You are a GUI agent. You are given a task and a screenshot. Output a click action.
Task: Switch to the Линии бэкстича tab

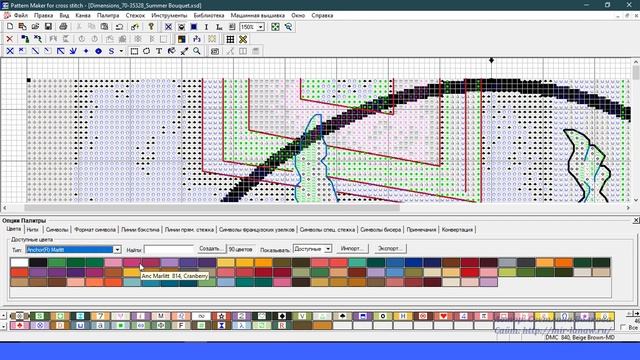pyautogui.click(x=140, y=230)
